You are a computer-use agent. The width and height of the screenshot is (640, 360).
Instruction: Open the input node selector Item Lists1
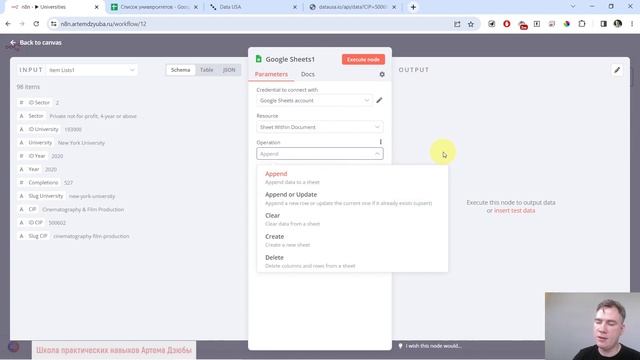point(91,70)
